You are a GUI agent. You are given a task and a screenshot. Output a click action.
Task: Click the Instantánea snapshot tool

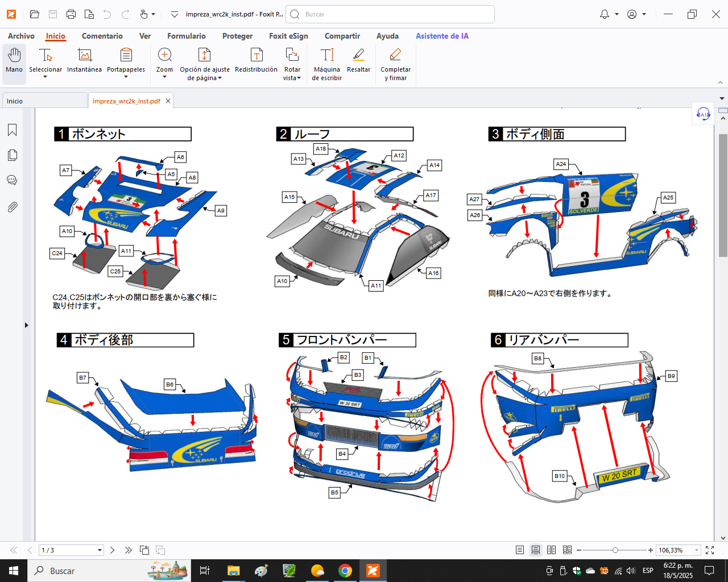[x=84, y=61]
